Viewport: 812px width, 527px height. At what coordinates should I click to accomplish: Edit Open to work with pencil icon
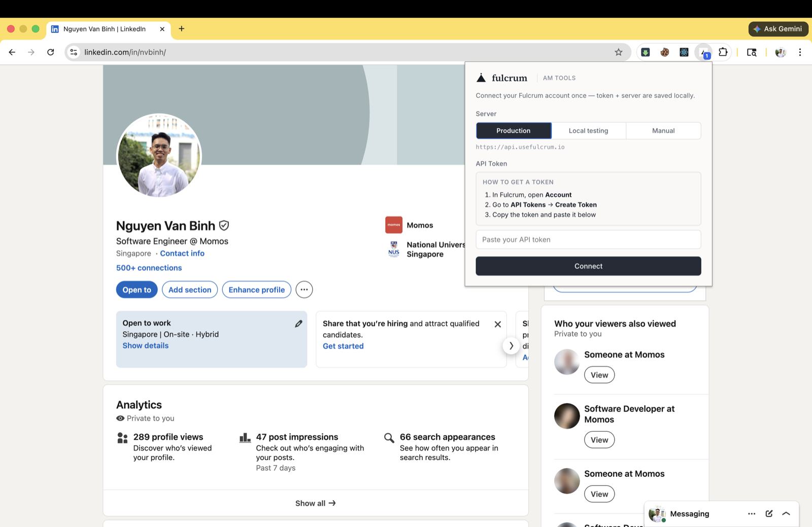[298, 324]
